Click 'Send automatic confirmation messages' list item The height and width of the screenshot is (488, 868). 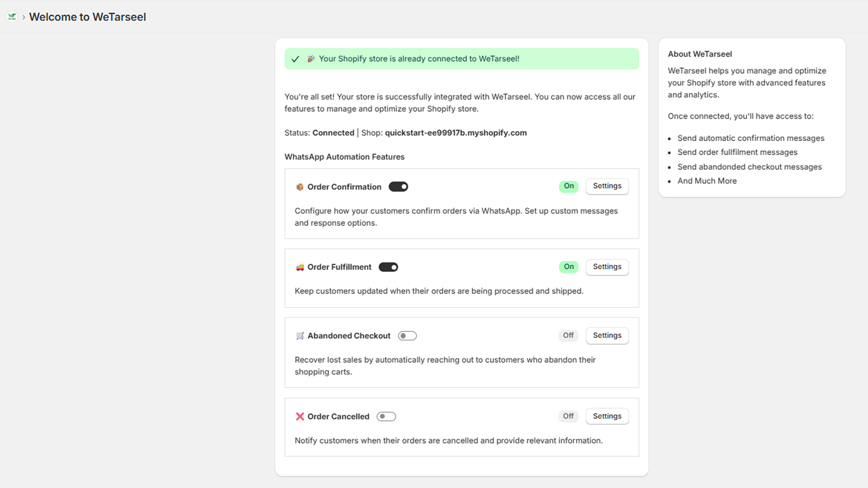point(751,138)
